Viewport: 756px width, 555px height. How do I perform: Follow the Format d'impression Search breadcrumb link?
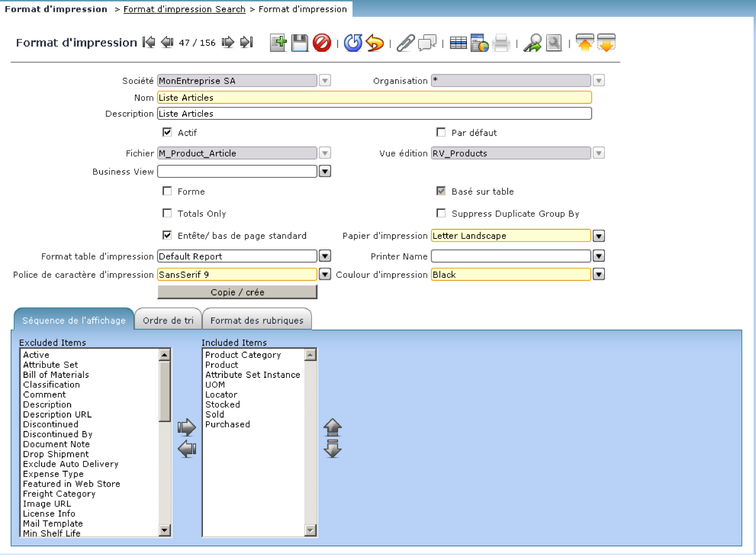185,9
